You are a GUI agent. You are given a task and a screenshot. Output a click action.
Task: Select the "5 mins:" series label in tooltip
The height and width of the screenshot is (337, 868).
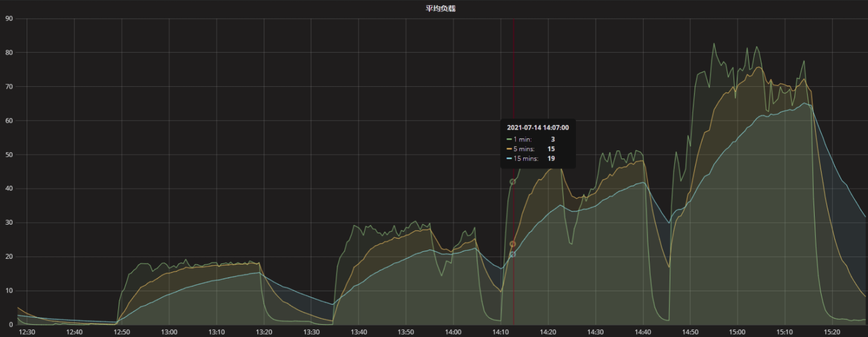tap(524, 149)
